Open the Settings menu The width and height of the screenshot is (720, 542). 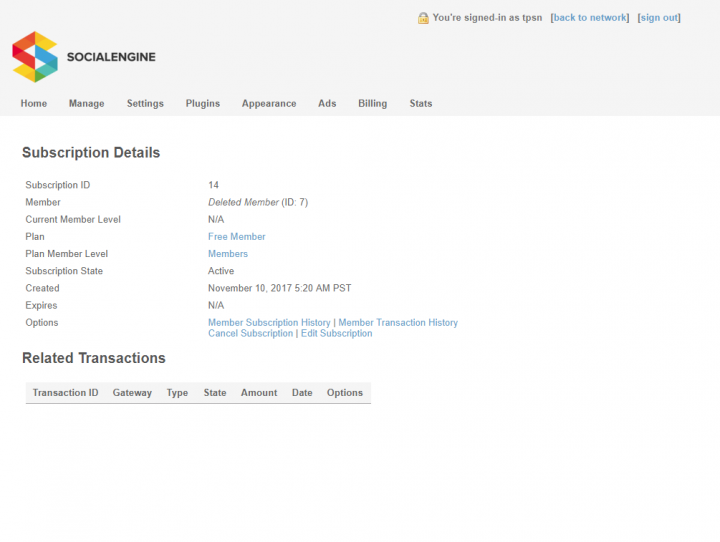pos(145,103)
